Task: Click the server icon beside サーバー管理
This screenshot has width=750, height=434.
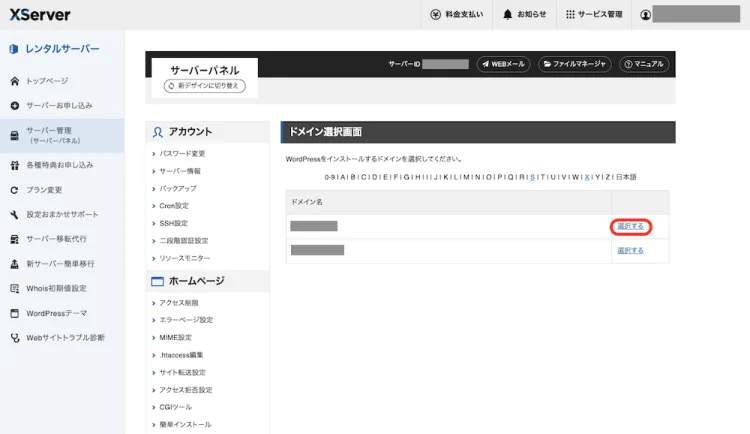Action: (x=14, y=135)
